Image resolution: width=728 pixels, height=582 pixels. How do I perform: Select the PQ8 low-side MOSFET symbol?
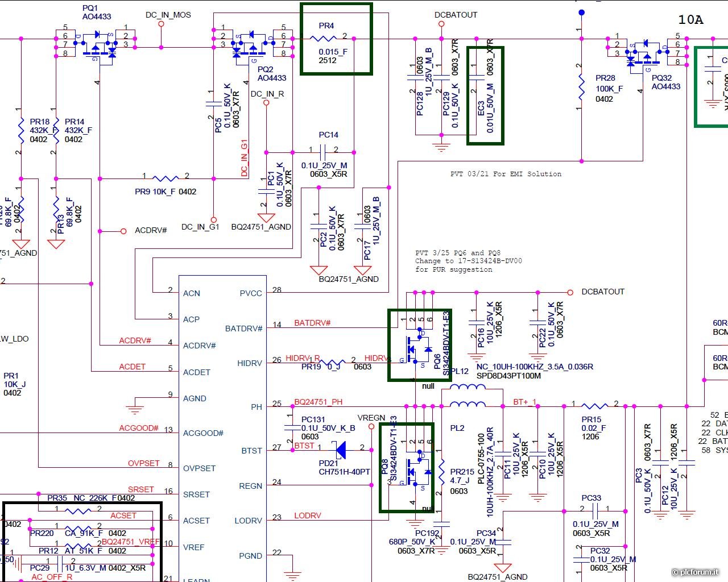[419, 469]
